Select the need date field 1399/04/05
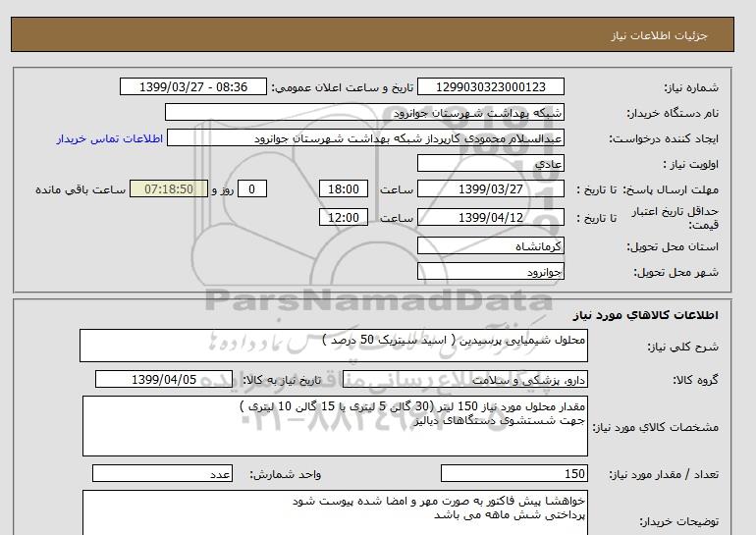This screenshot has width=756, height=535. pyautogui.click(x=164, y=379)
